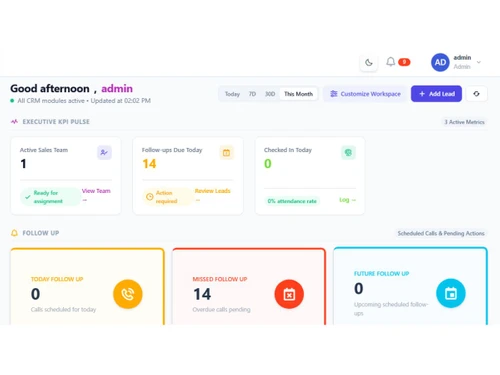Click the 3 Active Metrics badge
The width and height of the screenshot is (500, 375).
(464, 122)
